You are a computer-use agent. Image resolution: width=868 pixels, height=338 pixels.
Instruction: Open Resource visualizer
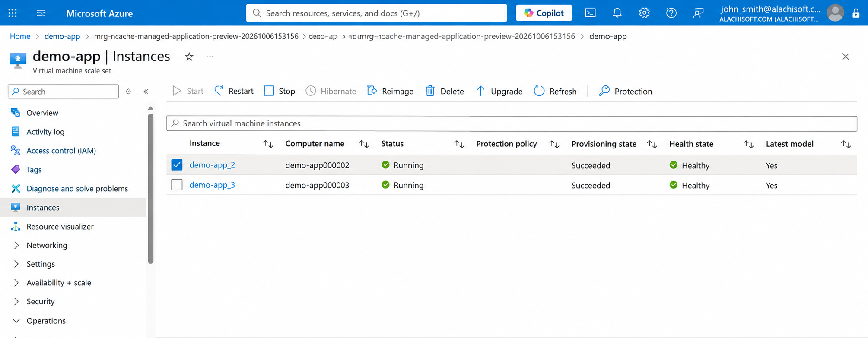point(60,227)
